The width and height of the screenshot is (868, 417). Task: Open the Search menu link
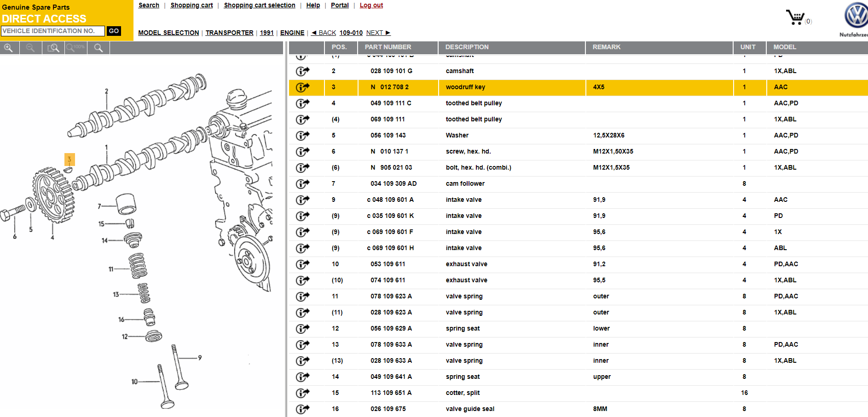[149, 6]
